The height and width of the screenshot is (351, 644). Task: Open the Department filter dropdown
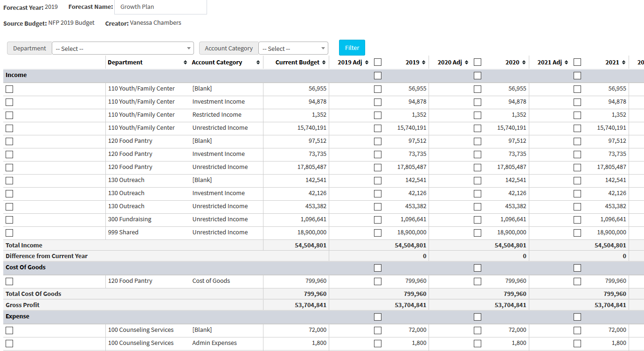point(123,49)
